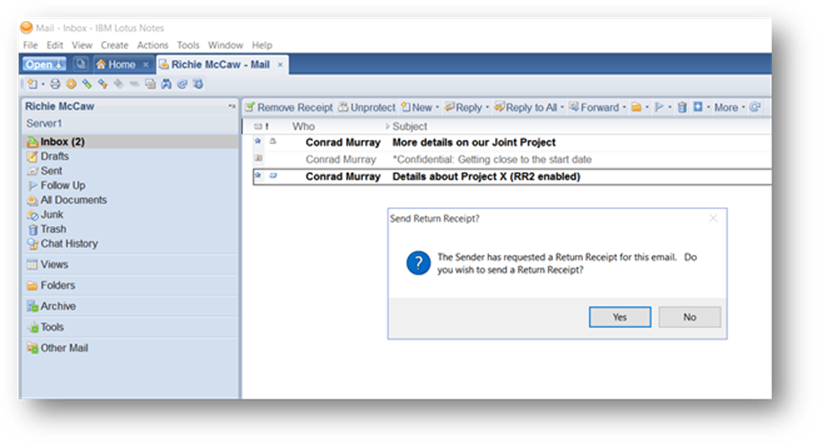Viewport: 818px width, 444px height.
Task: Open the More dropdown menu
Action: [729, 107]
